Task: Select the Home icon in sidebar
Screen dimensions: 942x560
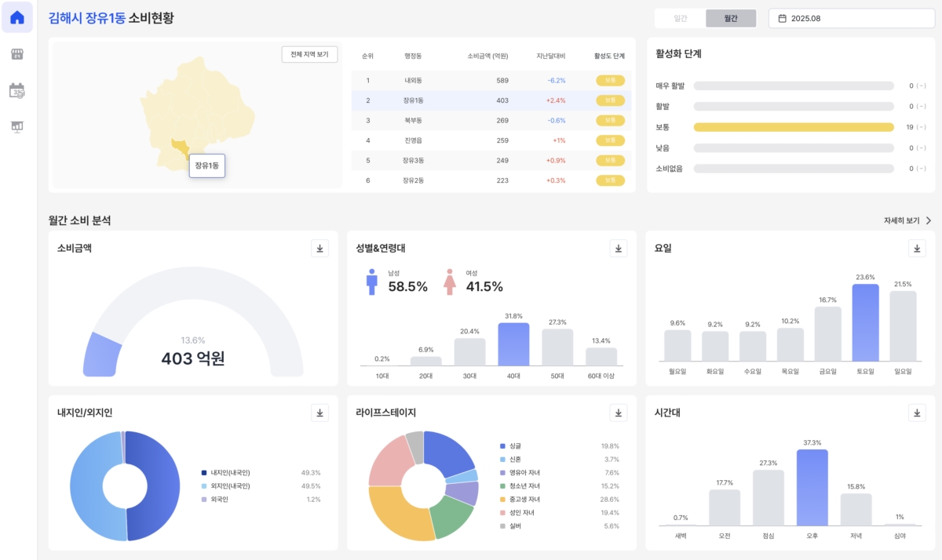Action: tap(16, 17)
